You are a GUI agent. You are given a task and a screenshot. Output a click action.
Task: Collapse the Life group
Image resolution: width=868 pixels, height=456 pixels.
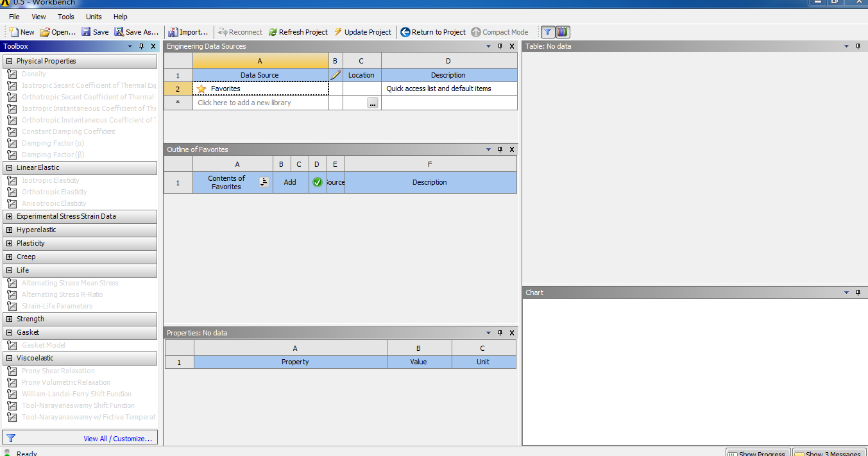(10, 270)
